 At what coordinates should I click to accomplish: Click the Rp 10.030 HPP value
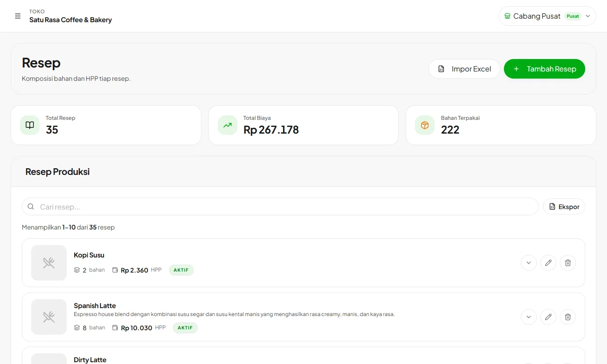click(136, 328)
